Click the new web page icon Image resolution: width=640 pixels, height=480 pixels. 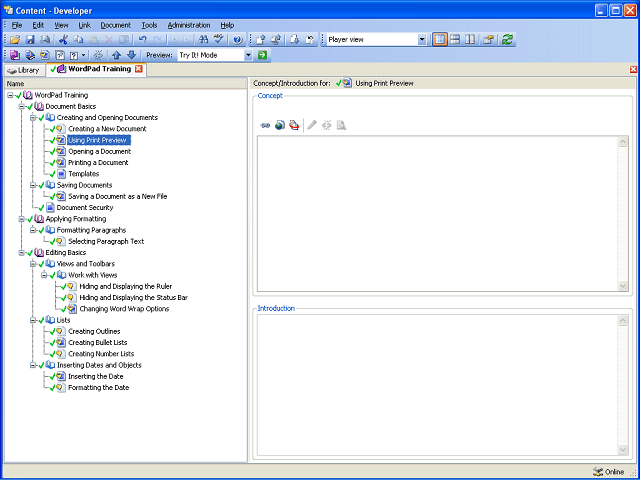[60, 55]
